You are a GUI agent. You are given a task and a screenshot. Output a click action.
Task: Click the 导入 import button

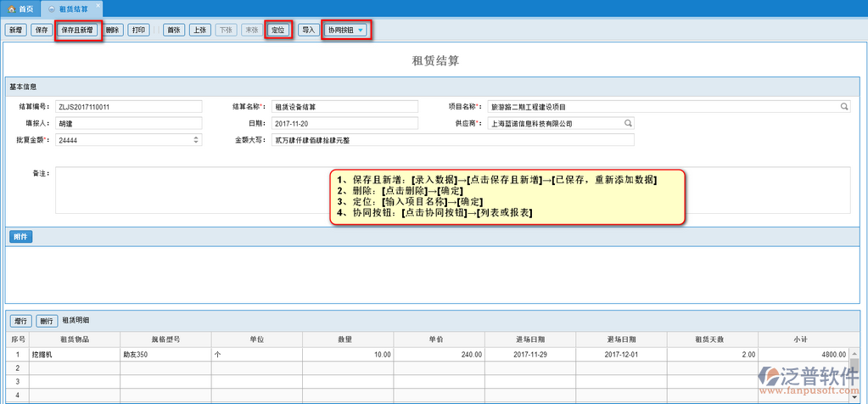click(x=308, y=30)
